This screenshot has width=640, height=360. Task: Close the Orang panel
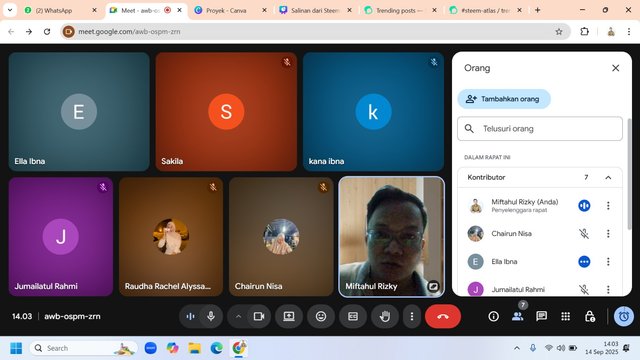coord(616,68)
